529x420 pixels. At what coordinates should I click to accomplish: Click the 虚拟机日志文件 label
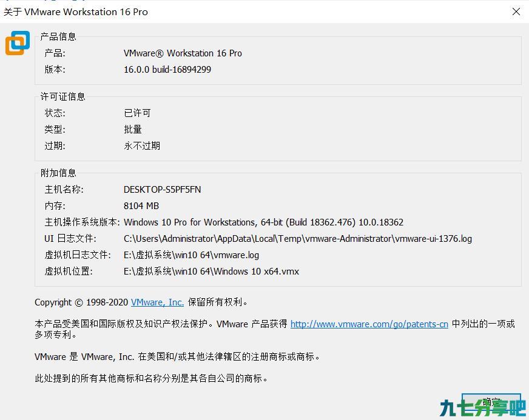(x=78, y=255)
